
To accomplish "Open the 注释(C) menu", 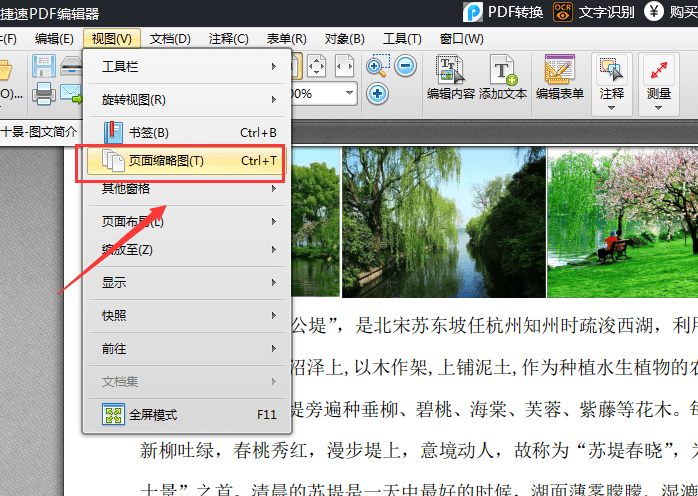I will click(x=228, y=39).
